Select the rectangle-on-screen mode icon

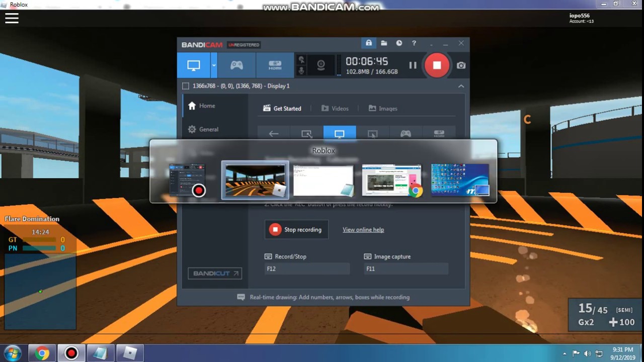pos(306,133)
